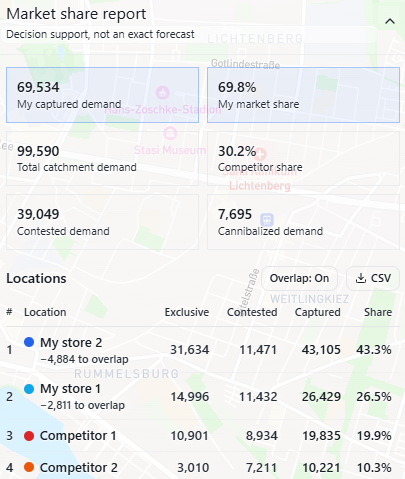Click the 30.2% competitor share value

237,151
